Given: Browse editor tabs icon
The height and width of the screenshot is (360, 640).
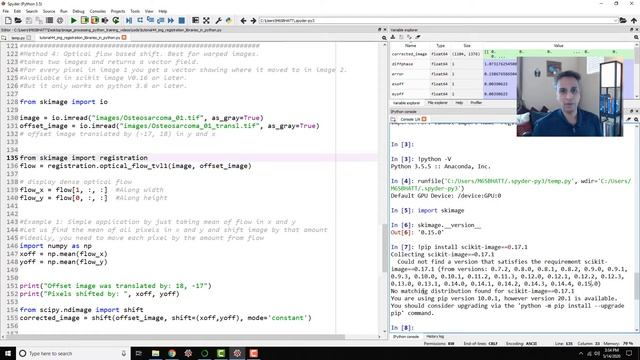Looking at the screenshot, I should [x=4, y=38].
